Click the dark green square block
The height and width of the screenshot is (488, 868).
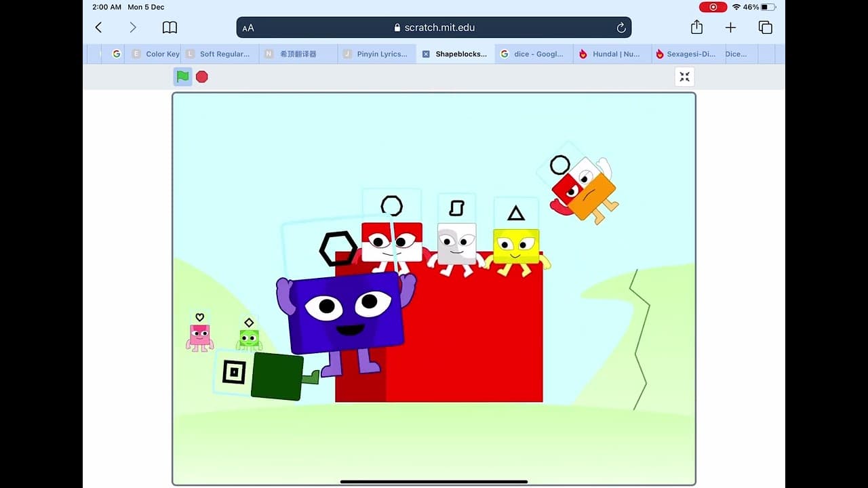[277, 376]
